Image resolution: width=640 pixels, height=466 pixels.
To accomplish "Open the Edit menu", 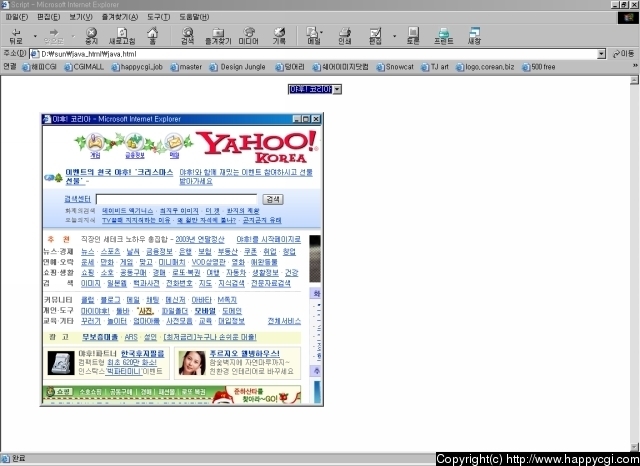I will pyautogui.click(x=48, y=17).
